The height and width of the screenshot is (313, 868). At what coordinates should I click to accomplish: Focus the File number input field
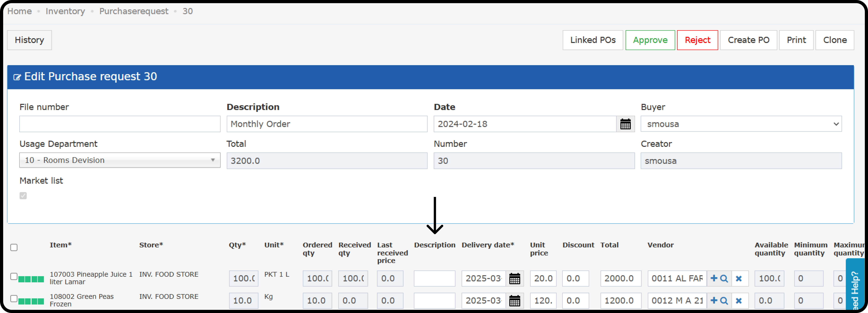click(120, 124)
